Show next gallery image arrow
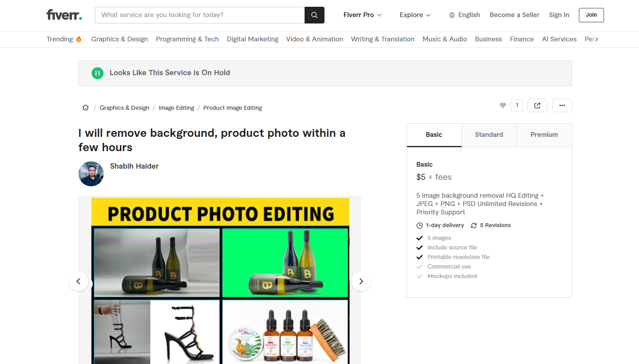Screen dimensions: 639x364 coord(361,281)
